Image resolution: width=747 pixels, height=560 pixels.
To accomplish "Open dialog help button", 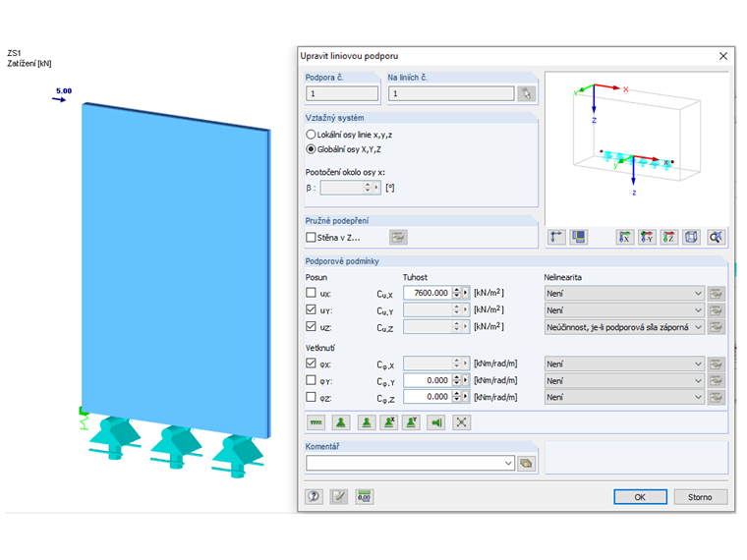I will click(x=314, y=497).
